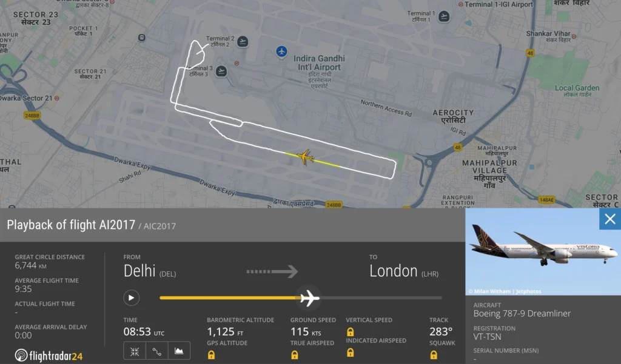Click the Terminal 2 airport marker icon
The width and height of the screenshot is (621, 364).
(x=243, y=42)
